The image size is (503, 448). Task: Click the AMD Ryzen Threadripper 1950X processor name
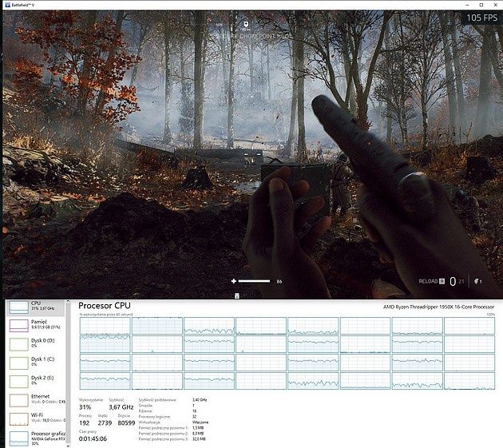click(x=438, y=307)
